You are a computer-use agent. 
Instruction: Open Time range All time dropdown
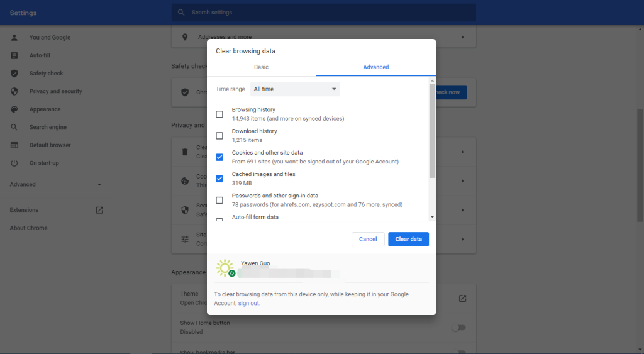[295, 89]
